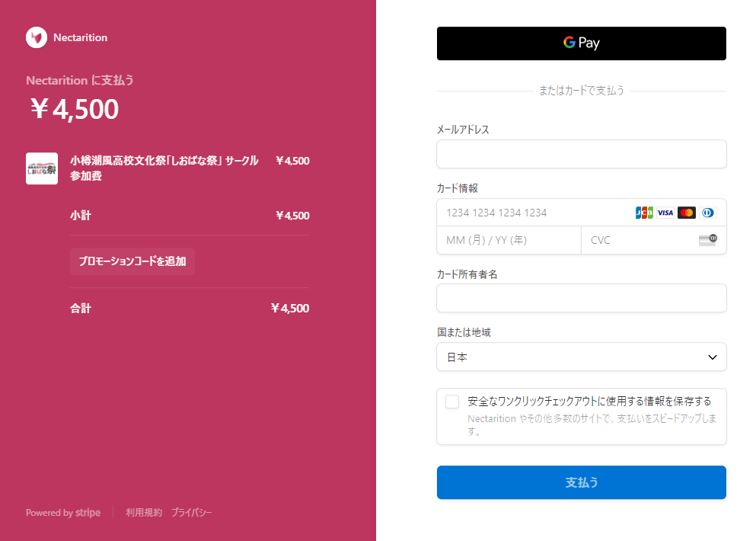756x541 pixels.
Task: Click プロモーションコードを追加 button
Action: (132, 261)
